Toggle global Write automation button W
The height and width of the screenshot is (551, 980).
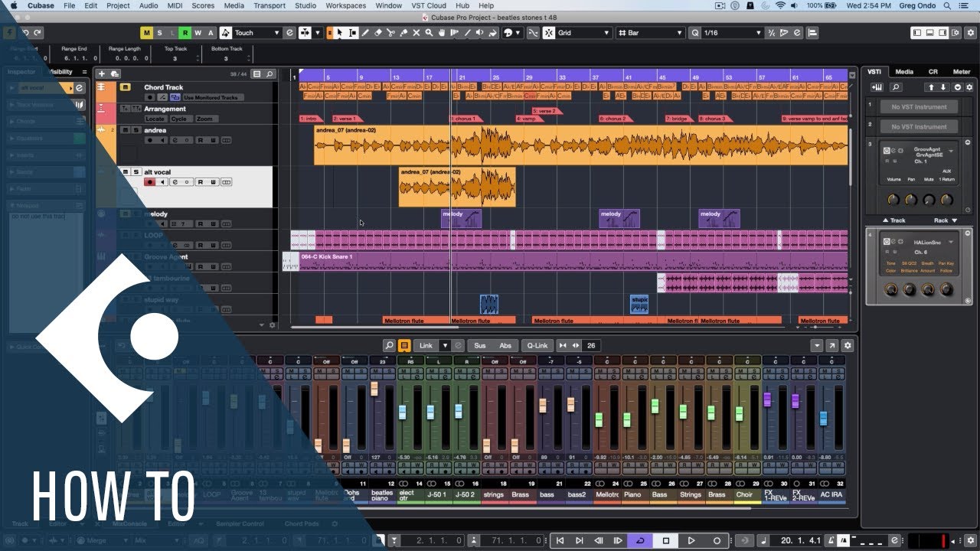click(x=197, y=33)
